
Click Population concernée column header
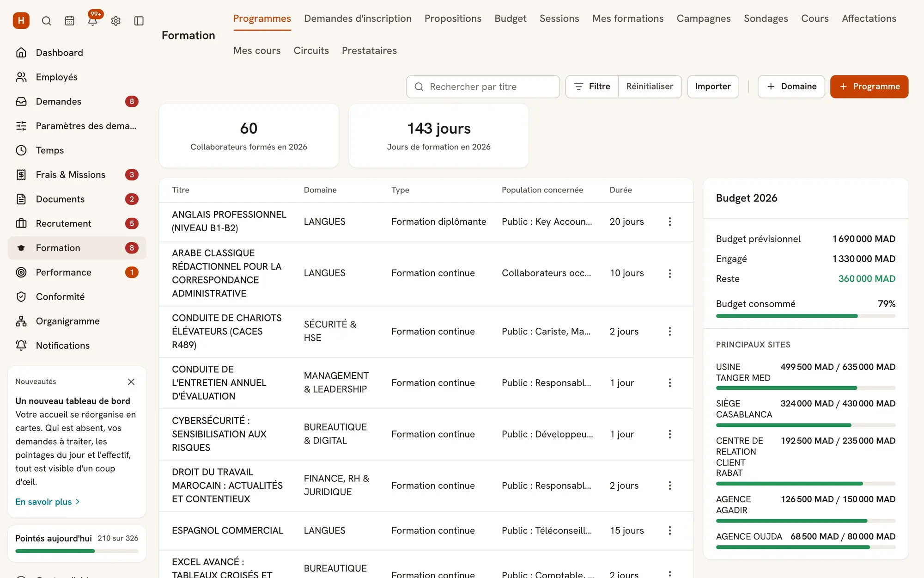point(542,190)
